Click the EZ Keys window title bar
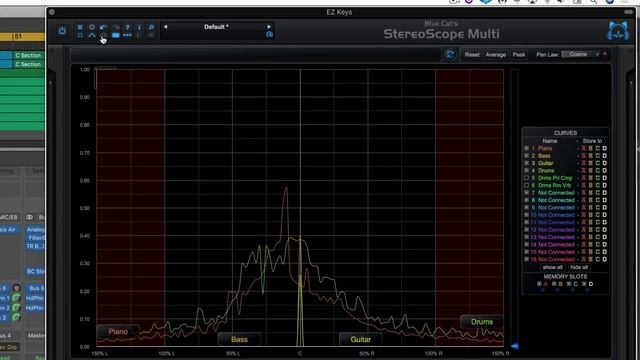This screenshot has height=360, width=640. (339, 12)
